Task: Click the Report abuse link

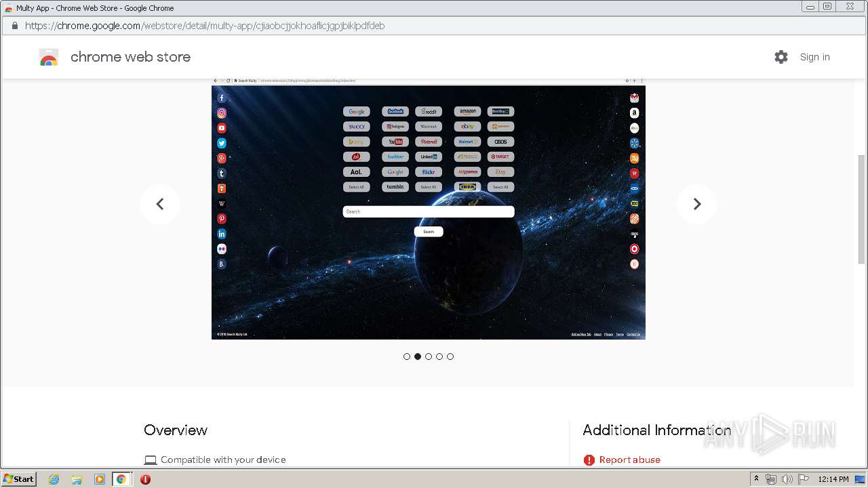Action: tap(629, 460)
